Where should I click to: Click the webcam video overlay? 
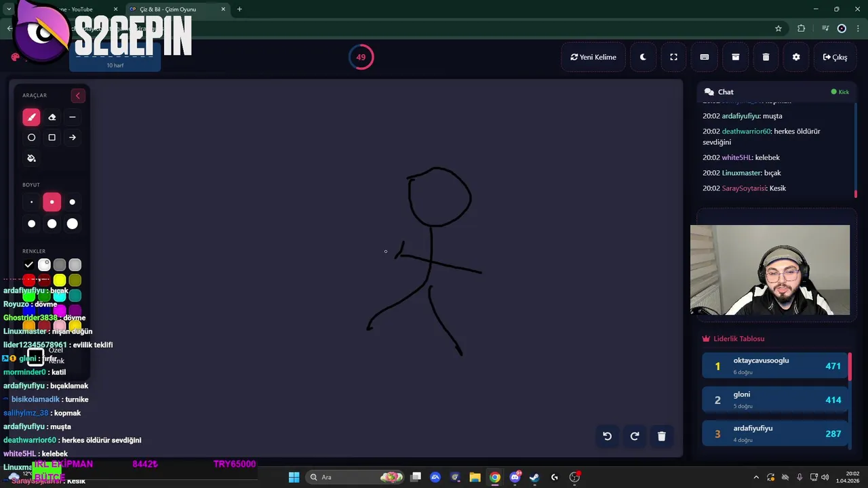tap(770, 270)
